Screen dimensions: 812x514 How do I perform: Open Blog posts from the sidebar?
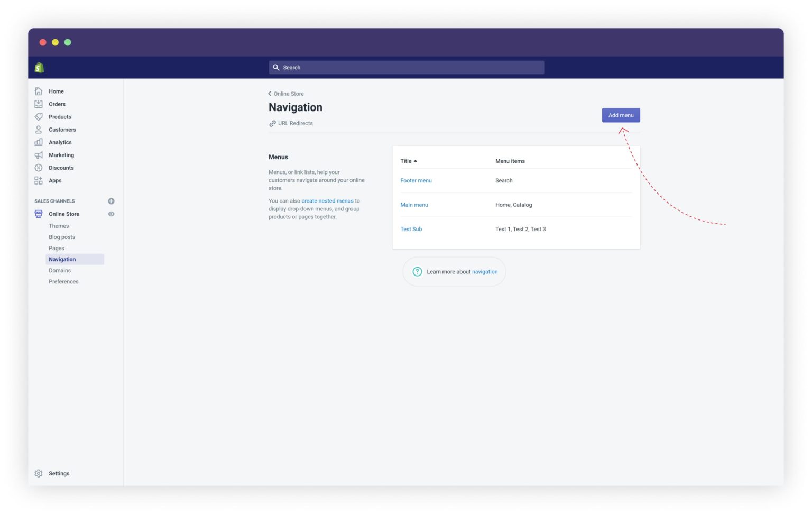[62, 237]
